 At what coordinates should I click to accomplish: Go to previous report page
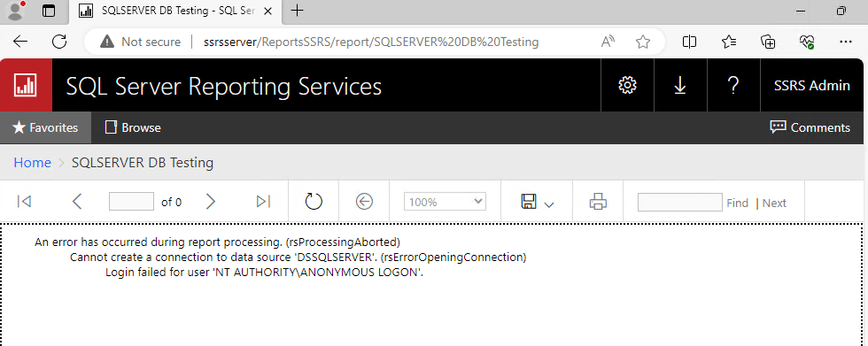point(77,202)
